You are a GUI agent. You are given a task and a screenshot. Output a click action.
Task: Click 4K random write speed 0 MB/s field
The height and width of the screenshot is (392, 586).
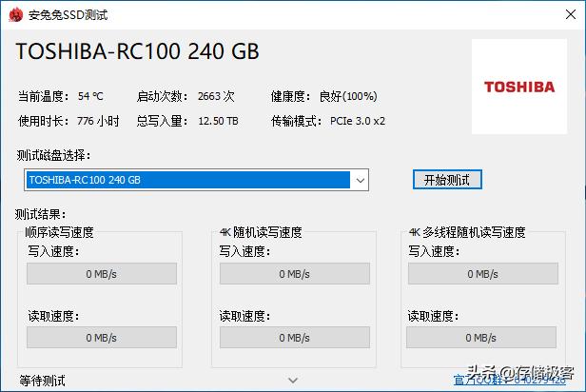(x=295, y=274)
